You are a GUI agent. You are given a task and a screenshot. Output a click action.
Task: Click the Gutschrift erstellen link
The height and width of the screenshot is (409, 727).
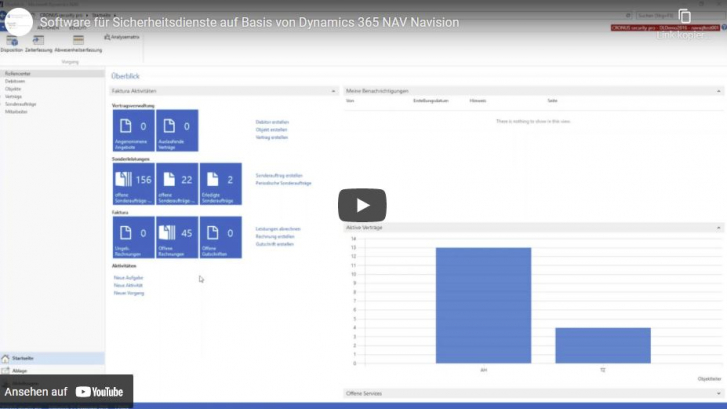click(x=274, y=244)
